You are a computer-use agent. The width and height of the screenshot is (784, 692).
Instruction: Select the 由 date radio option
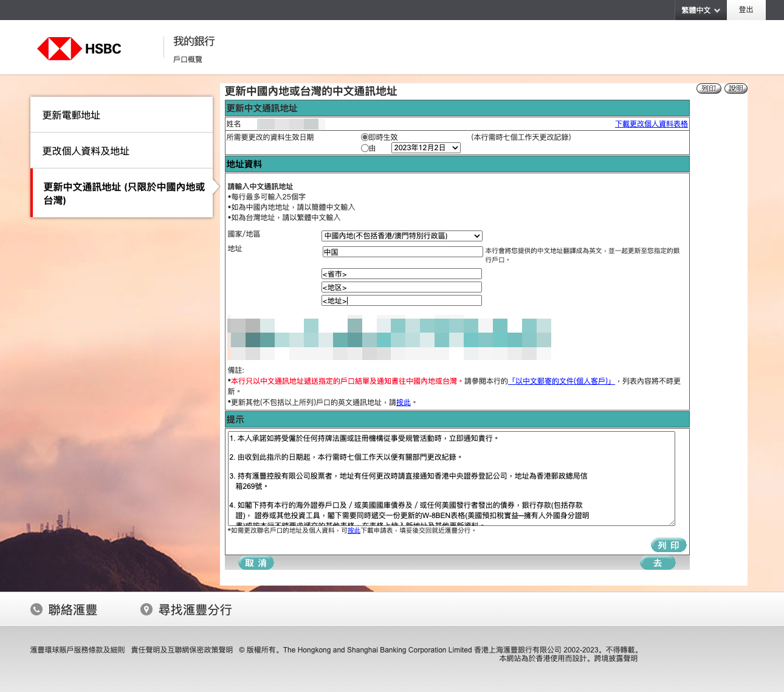click(365, 148)
